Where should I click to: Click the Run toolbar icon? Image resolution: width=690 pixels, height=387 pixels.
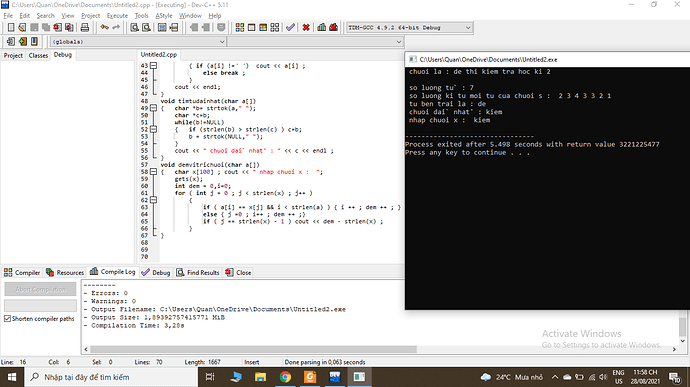pyautogui.click(x=251, y=27)
